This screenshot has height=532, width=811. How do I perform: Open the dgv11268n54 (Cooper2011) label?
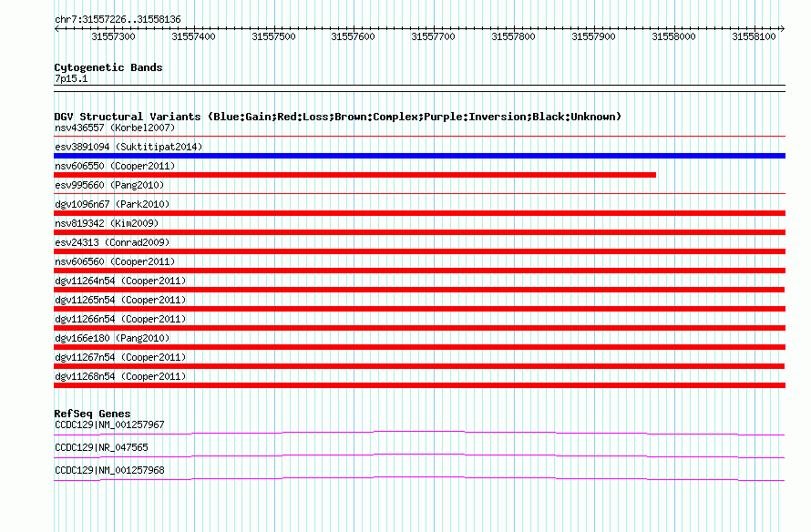120,376
